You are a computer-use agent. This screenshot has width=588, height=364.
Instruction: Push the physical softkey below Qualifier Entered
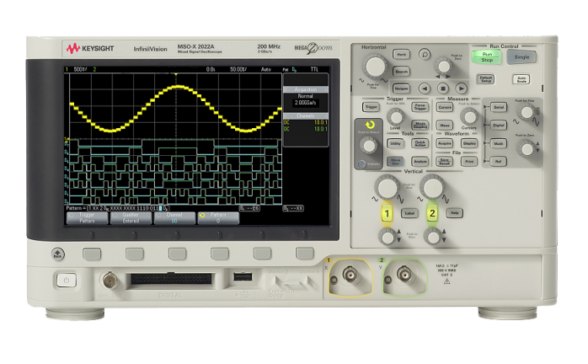click(x=135, y=254)
